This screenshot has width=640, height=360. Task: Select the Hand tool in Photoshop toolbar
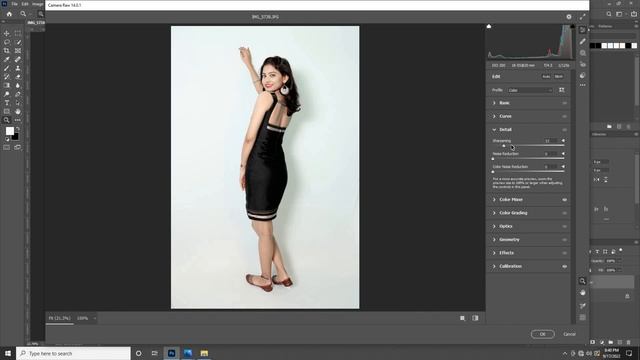tap(18, 111)
